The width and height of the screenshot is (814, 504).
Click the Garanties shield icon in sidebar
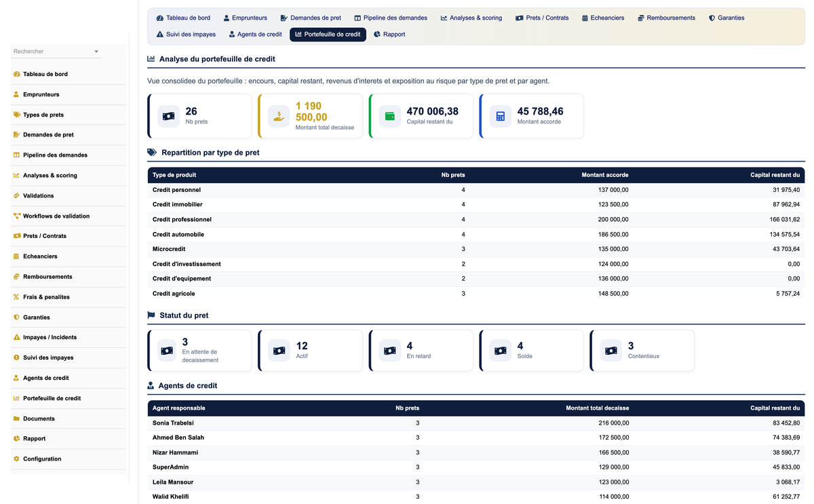[x=16, y=317]
